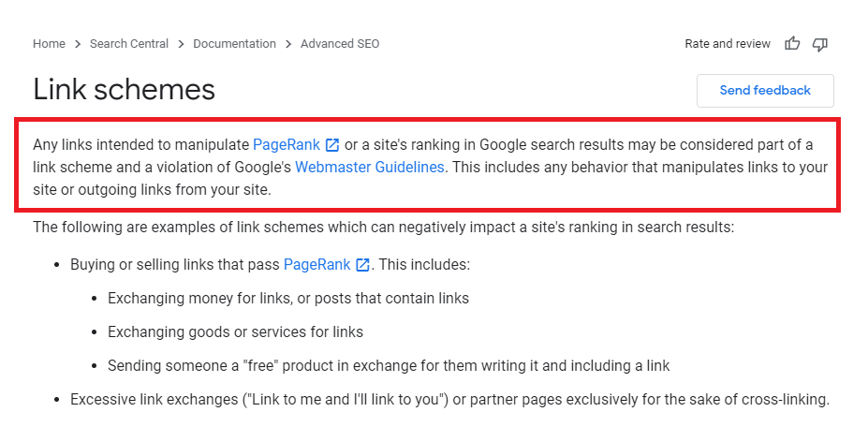Open PageRank link in the first paragraph

(x=287, y=145)
